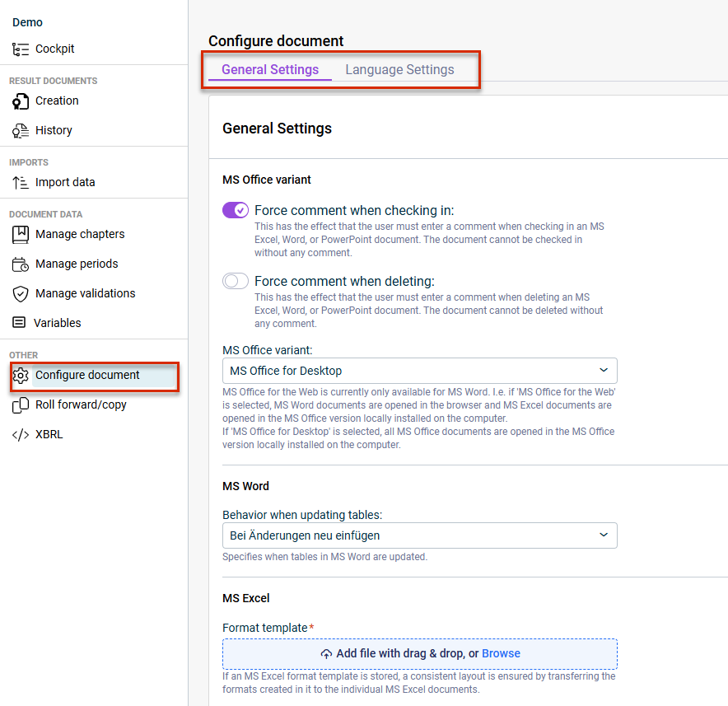The width and height of the screenshot is (728, 706).
Task: Click the Import data arrow icon
Action: (20, 183)
